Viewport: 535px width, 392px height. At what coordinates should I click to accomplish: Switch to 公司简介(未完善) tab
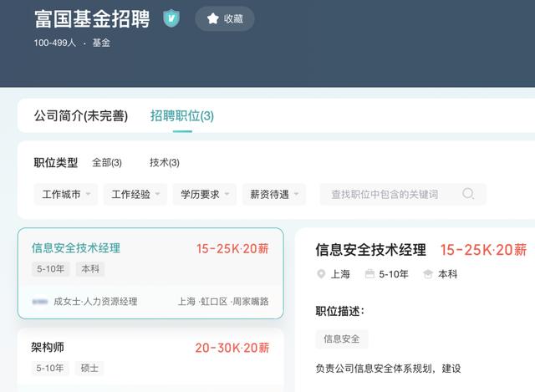(81, 115)
